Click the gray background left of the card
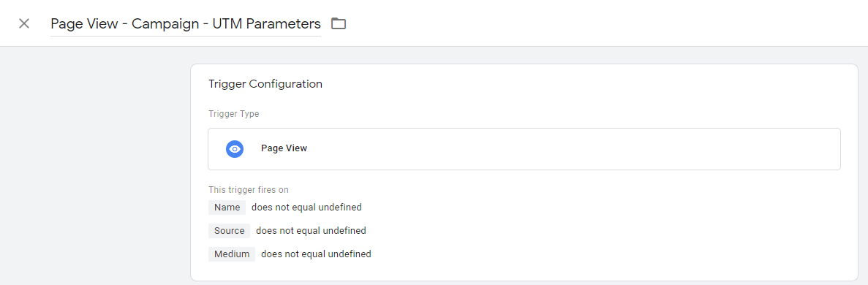This screenshot has width=868, height=285. pos(94,166)
